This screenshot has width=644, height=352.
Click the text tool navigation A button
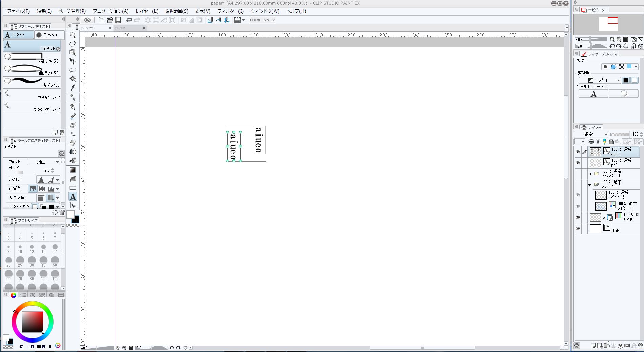click(593, 94)
